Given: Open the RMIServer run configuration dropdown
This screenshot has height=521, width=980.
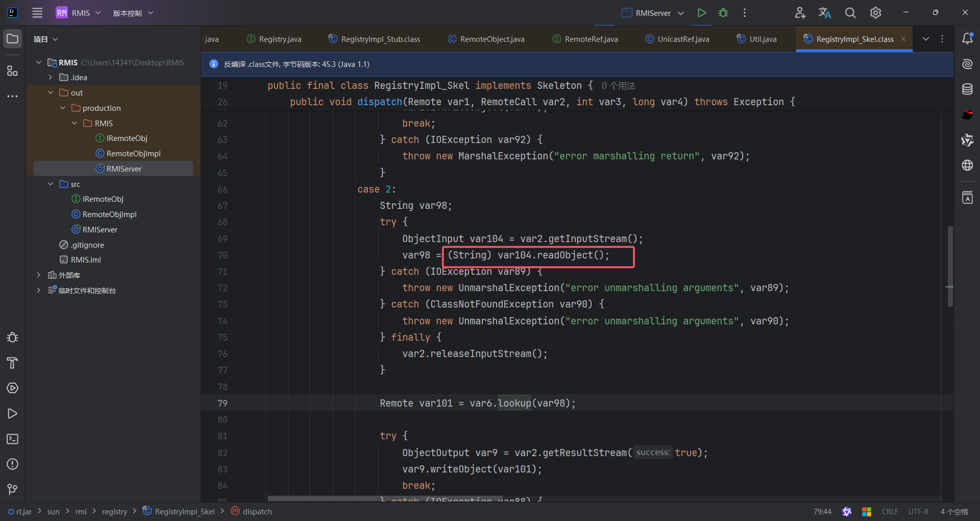Looking at the screenshot, I should coord(653,13).
